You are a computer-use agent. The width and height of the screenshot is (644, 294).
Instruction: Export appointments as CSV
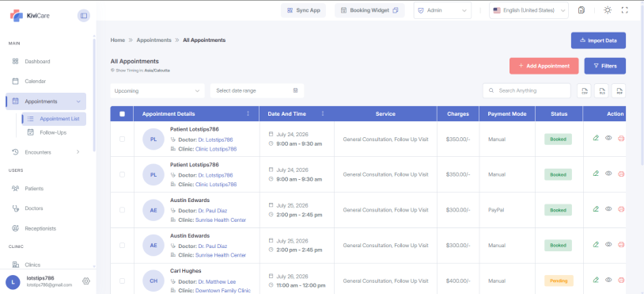584,91
